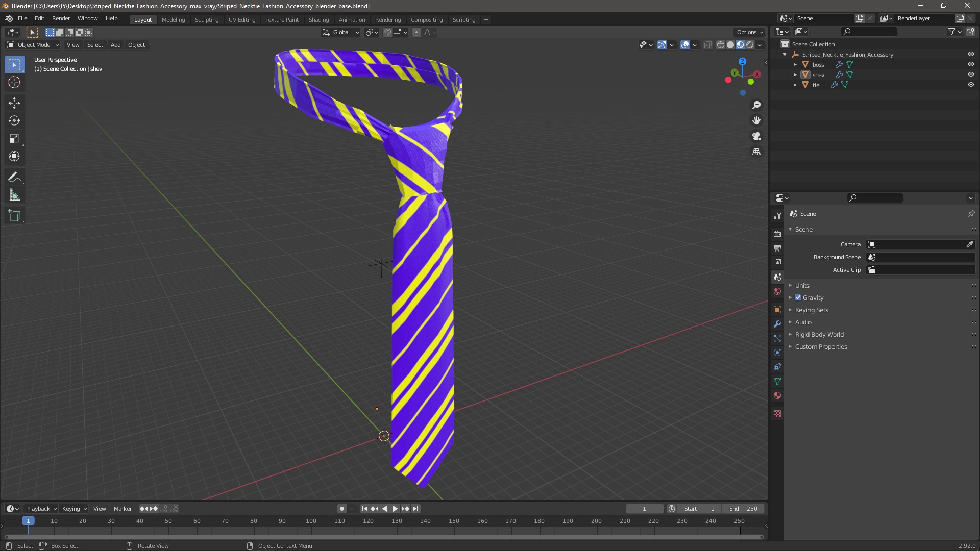
Task: Click frame 100 on the timeline
Action: pyautogui.click(x=311, y=521)
